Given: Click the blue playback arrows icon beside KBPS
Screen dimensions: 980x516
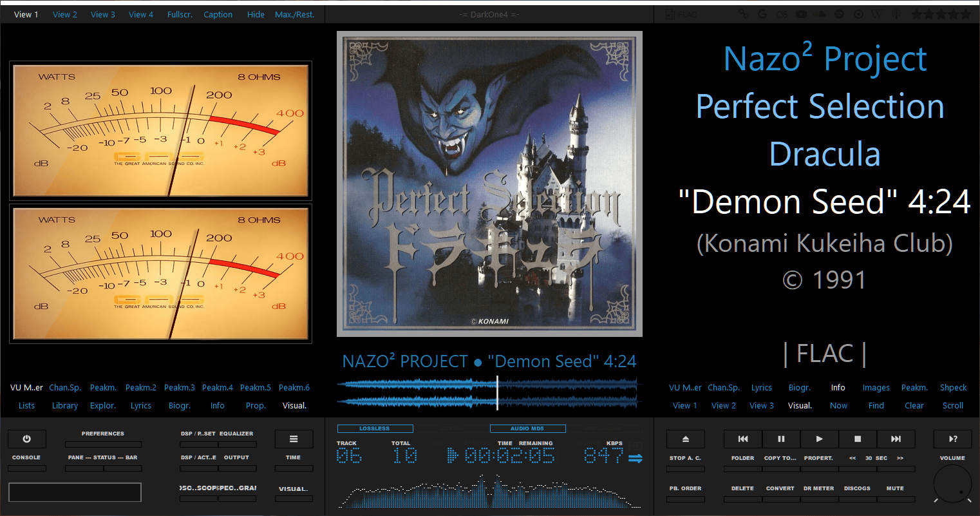Looking at the screenshot, I should tap(636, 459).
